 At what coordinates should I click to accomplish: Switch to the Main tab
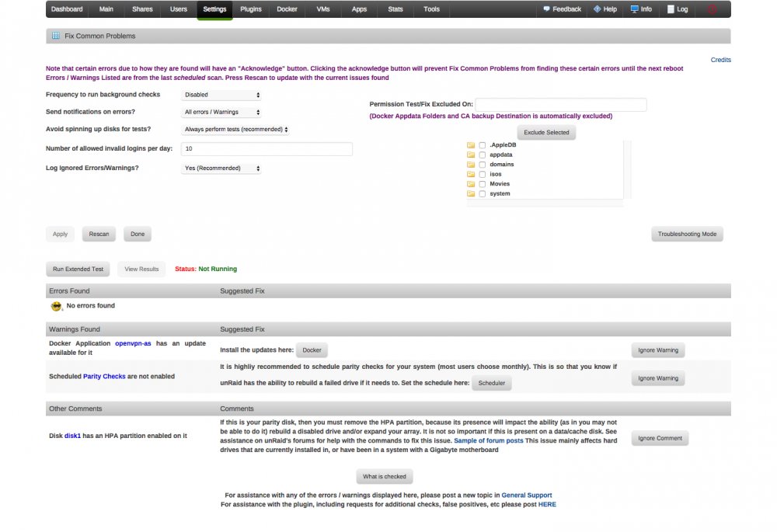pos(106,9)
